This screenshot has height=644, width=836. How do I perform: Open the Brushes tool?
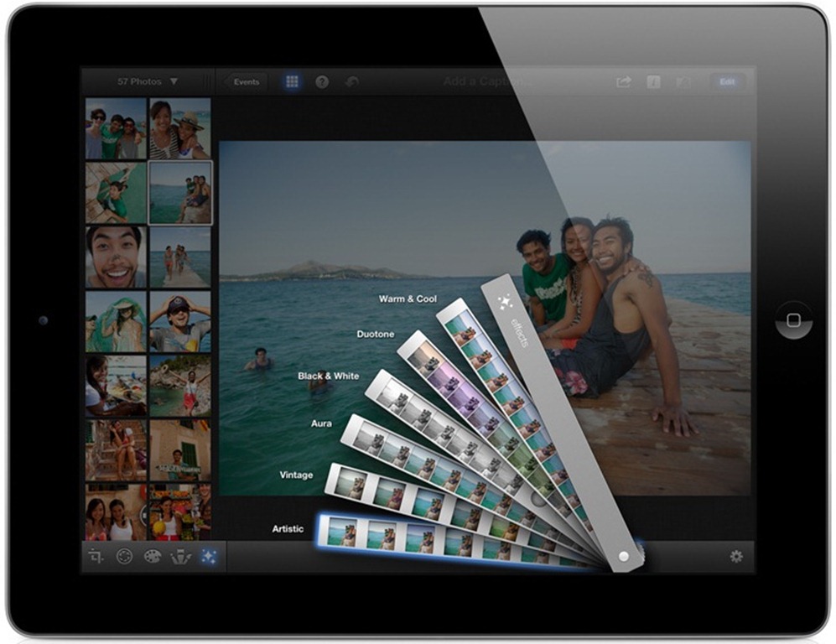pyautogui.click(x=180, y=556)
